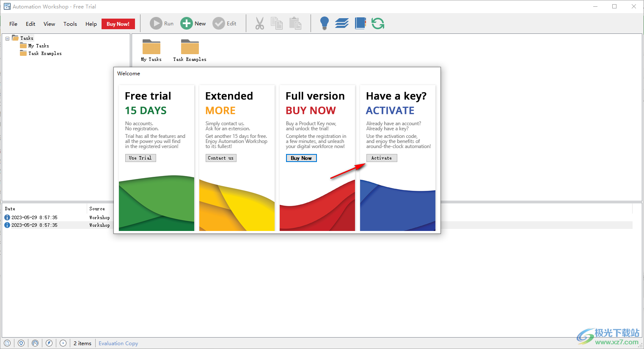The image size is (644, 349).
Task: Click the ACTIVATE heading text
Action: point(390,110)
